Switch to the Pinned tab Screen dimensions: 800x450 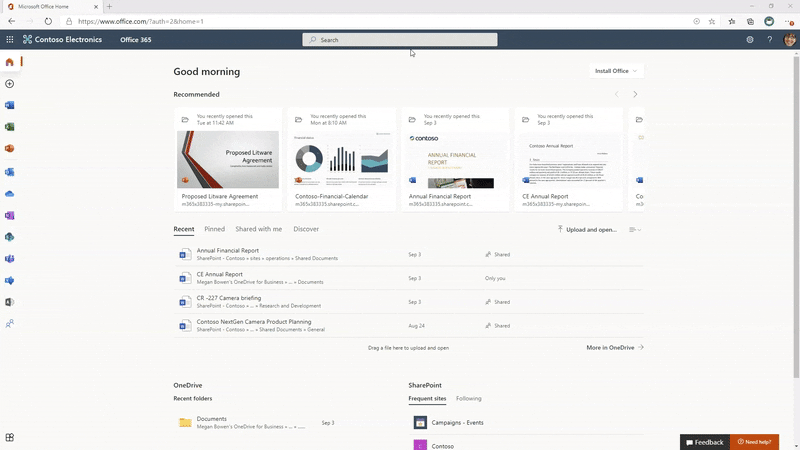214,229
